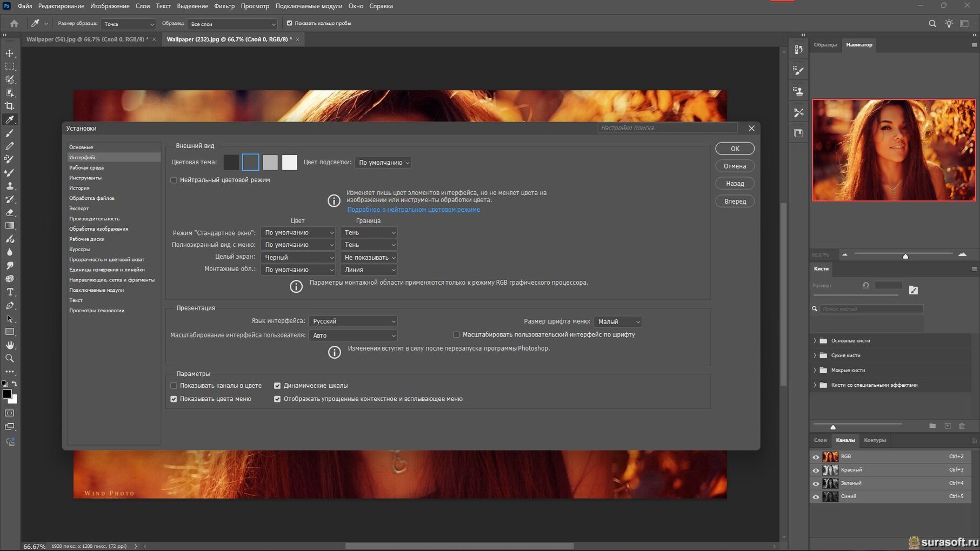Select the Clone Stamp tool
Image resolution: width=980 pixels, height=551 pixels.
10,186
